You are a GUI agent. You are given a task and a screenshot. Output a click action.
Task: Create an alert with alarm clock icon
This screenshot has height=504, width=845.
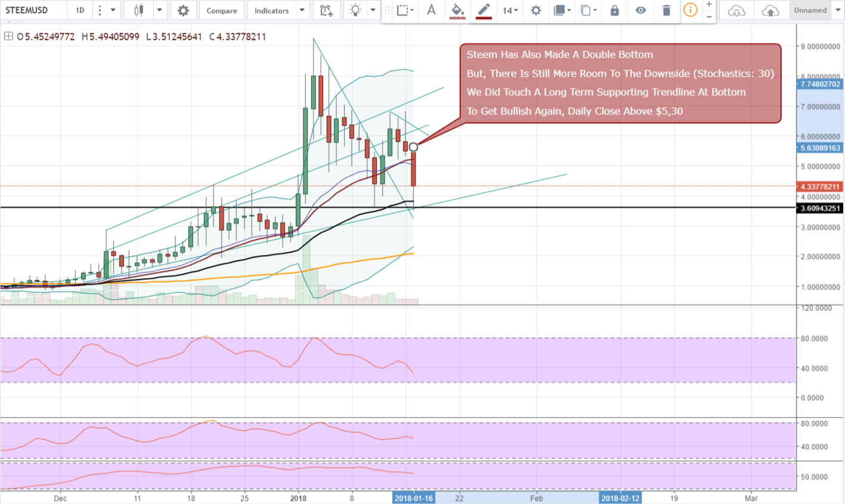click(x=327, y=10)
